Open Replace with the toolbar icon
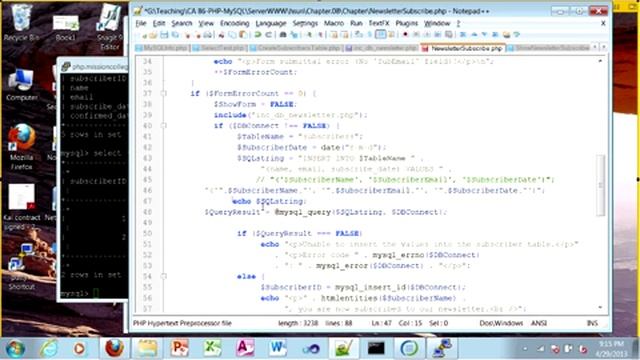The width and height of the screenshot is (640, 360). (x=293, y=35)
